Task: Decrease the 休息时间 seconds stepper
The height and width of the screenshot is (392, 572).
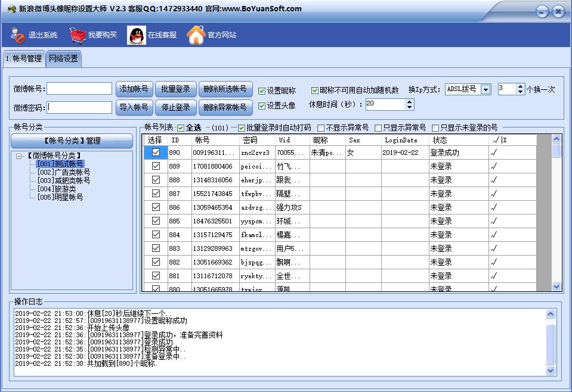Action: click(409, 107)
